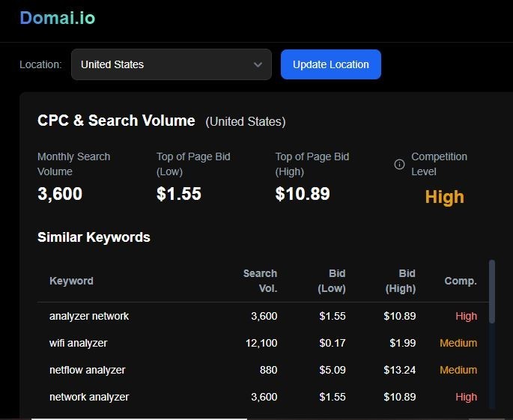Click the Similar Keywords heading
Viewport: 513px width, 420px height.
pos(94,237)
